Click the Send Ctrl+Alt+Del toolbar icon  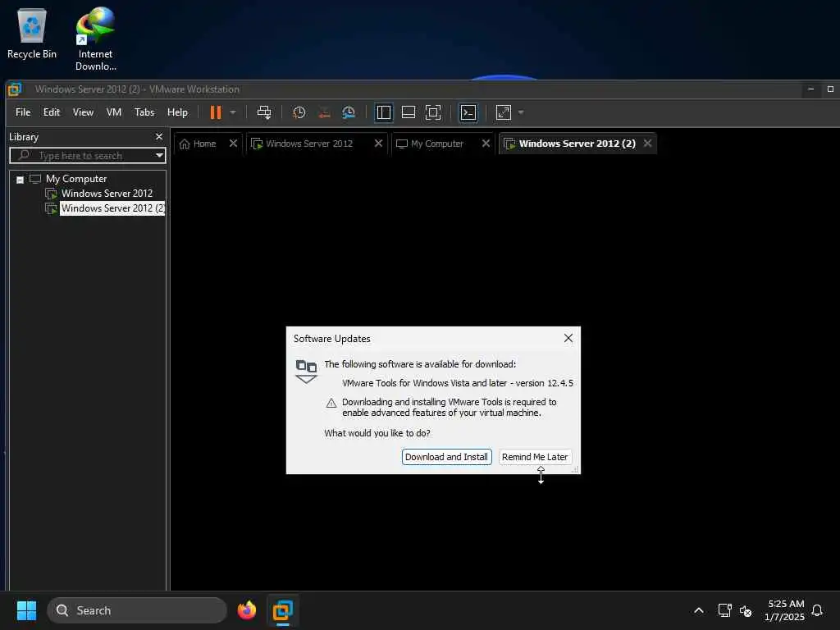[264, 112]
